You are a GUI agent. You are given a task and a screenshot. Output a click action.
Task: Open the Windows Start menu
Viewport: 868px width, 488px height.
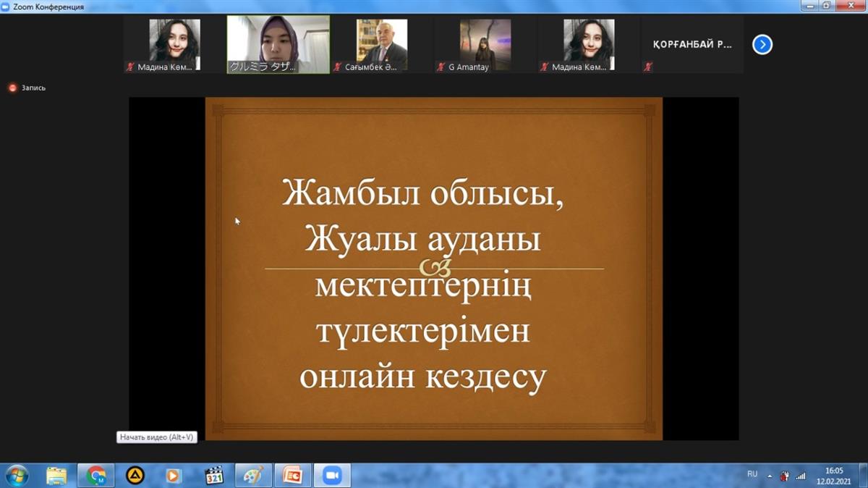[x=16, y=476]
